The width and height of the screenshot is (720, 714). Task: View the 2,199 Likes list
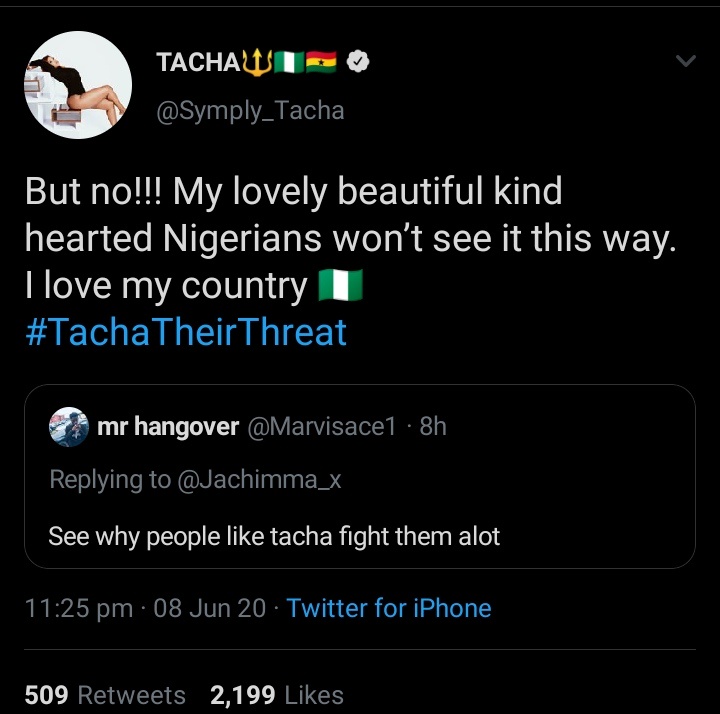click(x=277, y=695)
